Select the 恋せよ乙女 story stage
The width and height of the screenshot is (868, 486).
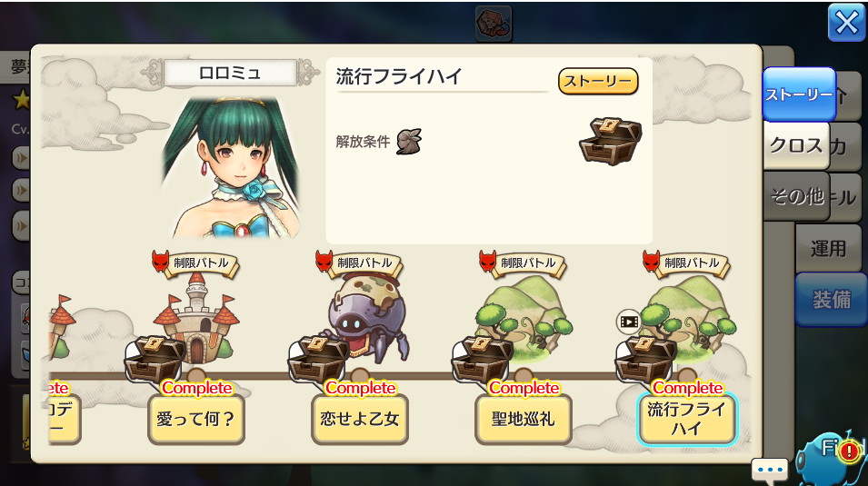coord(360,419)
